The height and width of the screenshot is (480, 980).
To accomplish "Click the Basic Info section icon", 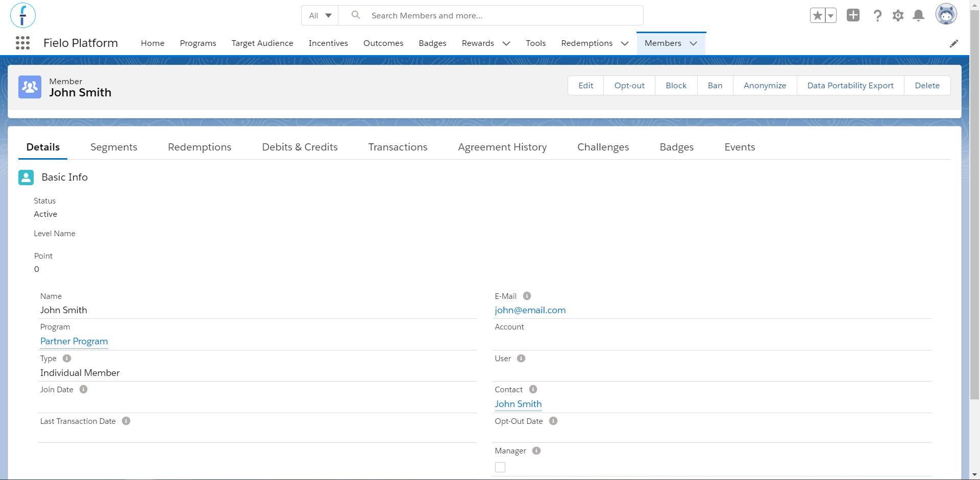I will 26,177.
